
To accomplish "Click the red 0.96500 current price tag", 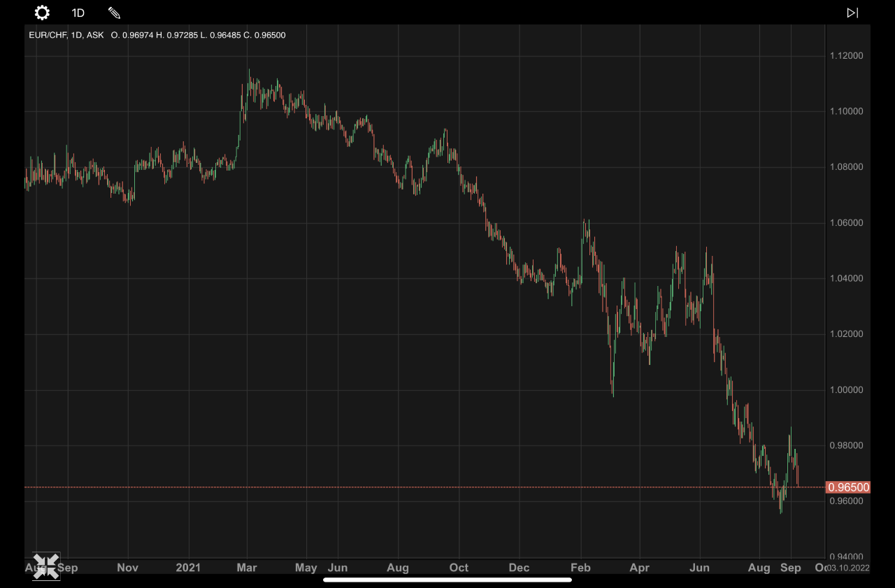I will tap(848, 487).
